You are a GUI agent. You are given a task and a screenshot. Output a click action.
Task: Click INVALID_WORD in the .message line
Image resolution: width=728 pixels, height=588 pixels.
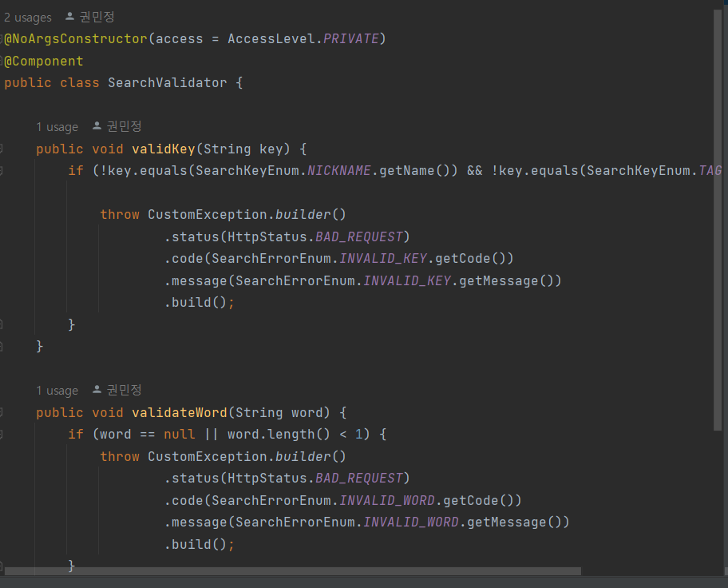411,522
